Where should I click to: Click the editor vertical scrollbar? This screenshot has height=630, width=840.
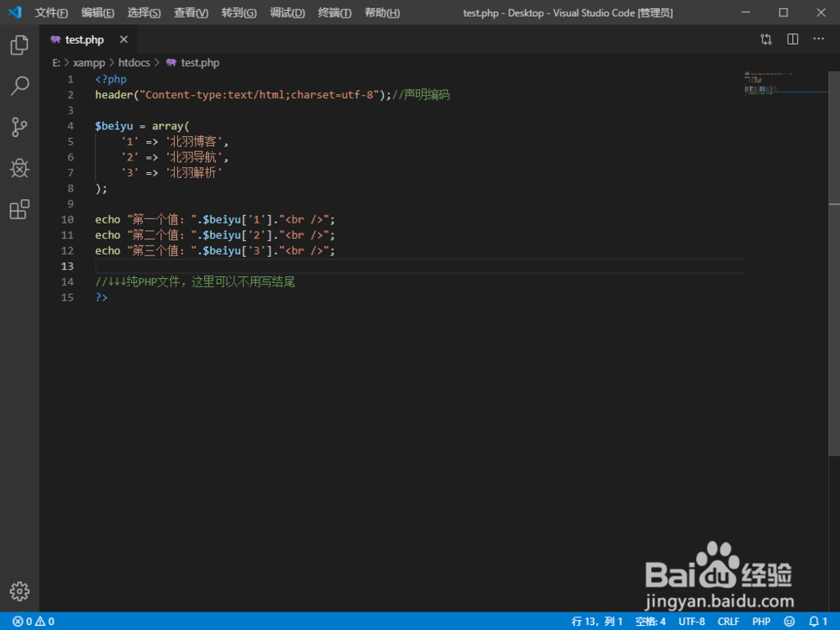(x=834, y=262)
